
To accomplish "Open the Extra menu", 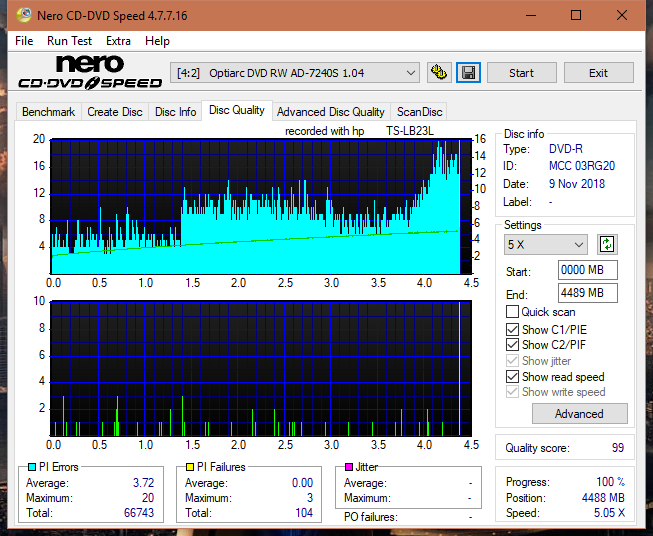I will [118, 41].
